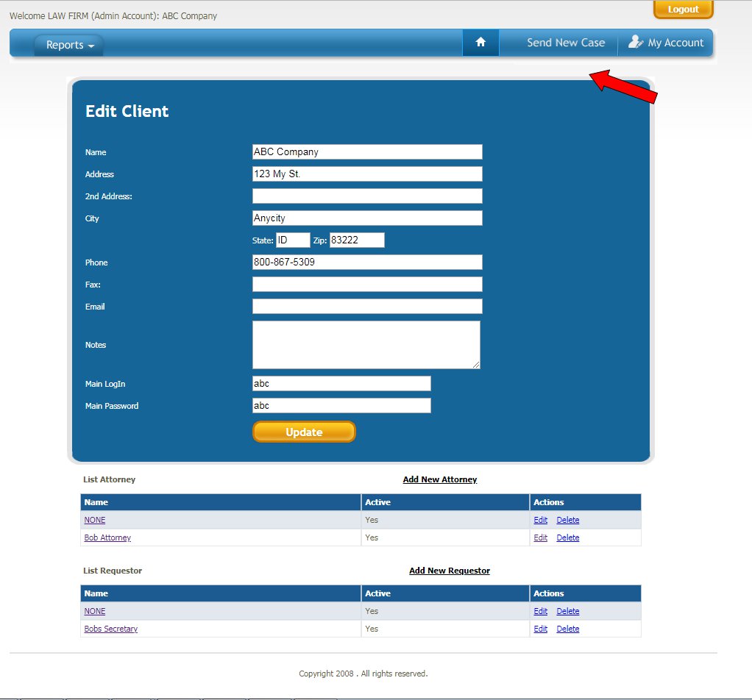Edit the NONE requestor row
This screenshot has width=752, height=700.
(x=541, y=611)
